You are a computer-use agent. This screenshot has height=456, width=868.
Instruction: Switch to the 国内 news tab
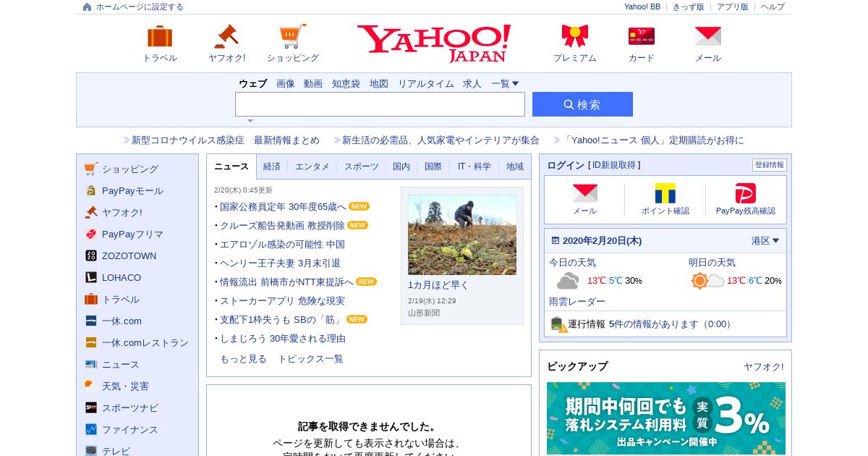pyautogui.click(x=401, y=166)
